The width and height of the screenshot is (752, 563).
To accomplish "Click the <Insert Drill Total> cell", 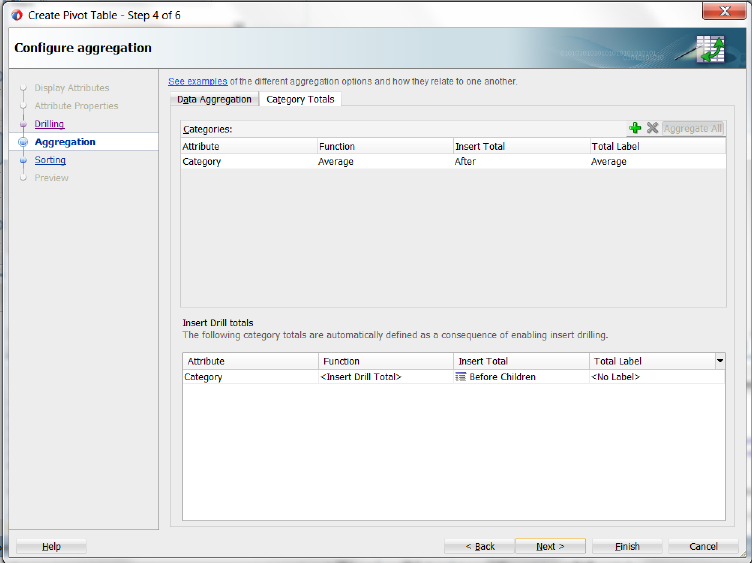I will pyautogui.click(x=386, y=377).
